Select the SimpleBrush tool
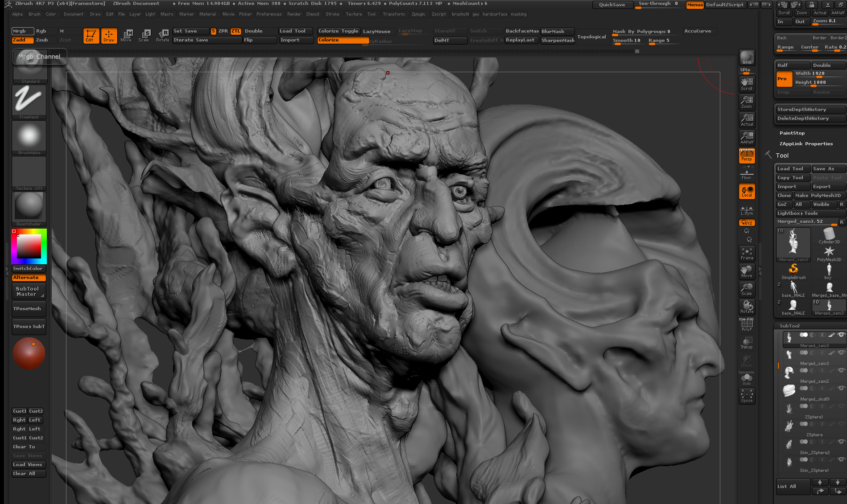 click(x=793, y=271)
